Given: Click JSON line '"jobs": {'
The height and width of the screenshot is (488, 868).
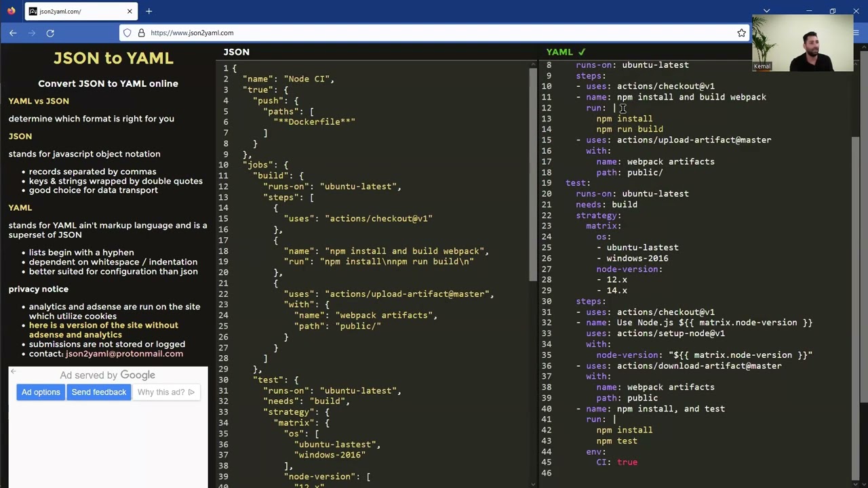Looking at the screenshot, I should coord(265,165).
